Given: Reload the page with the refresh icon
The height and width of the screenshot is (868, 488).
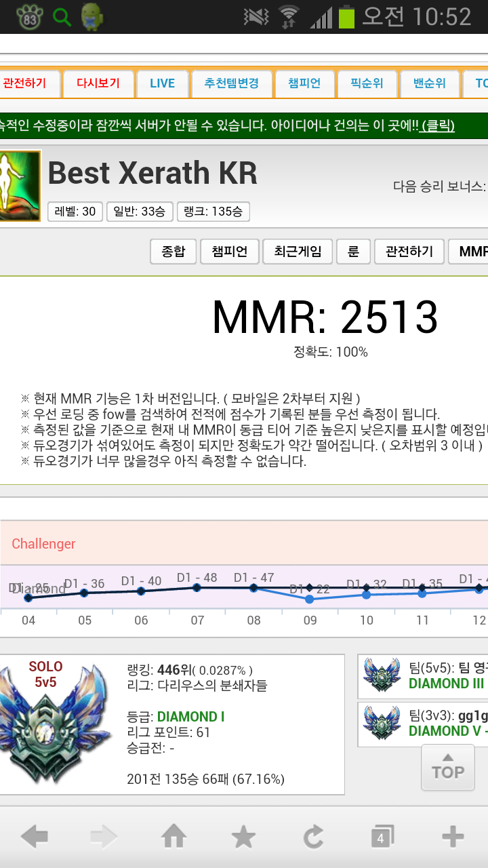Looking at the screenshot, I should pos(313,837).
